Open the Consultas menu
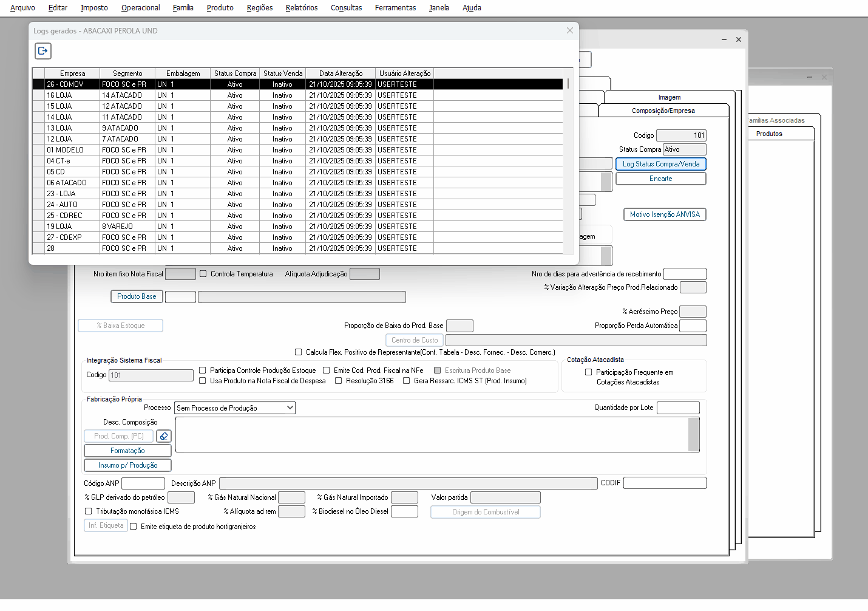This screenshot has width=868, height=611. [346, 8]
